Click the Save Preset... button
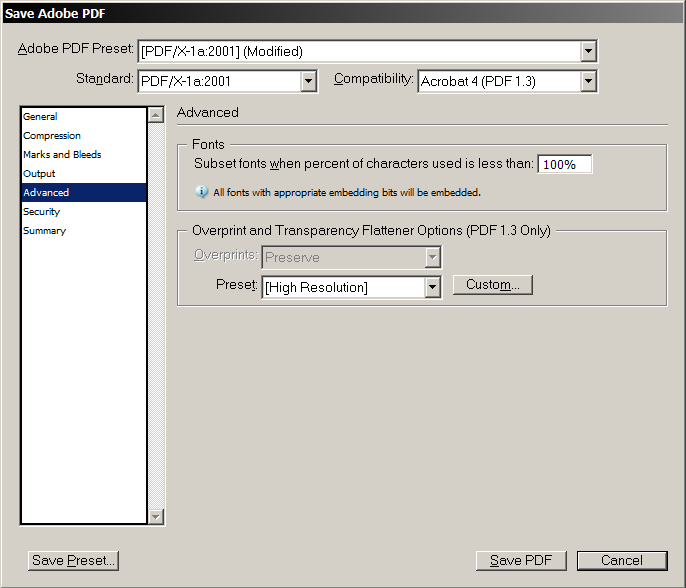This screenshot has width=686, height=588. coord(74,560)
